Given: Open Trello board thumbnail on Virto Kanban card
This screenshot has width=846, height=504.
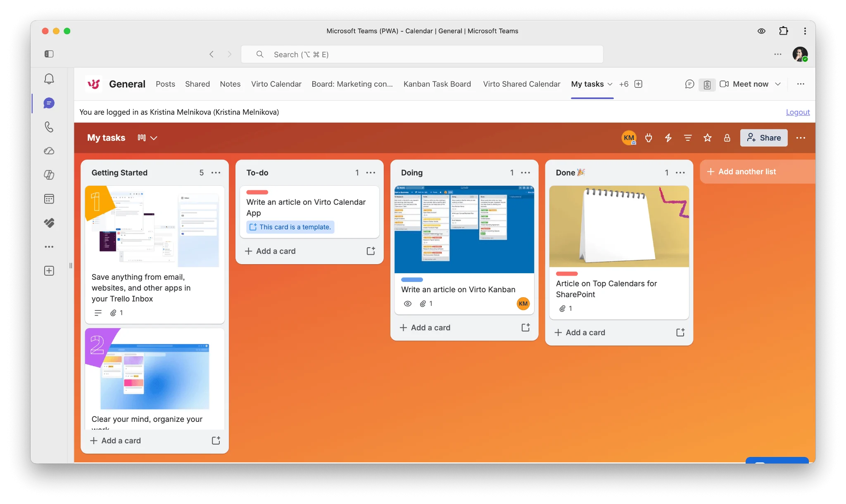Looking at the screenshot, I should (x=464, y=230).
